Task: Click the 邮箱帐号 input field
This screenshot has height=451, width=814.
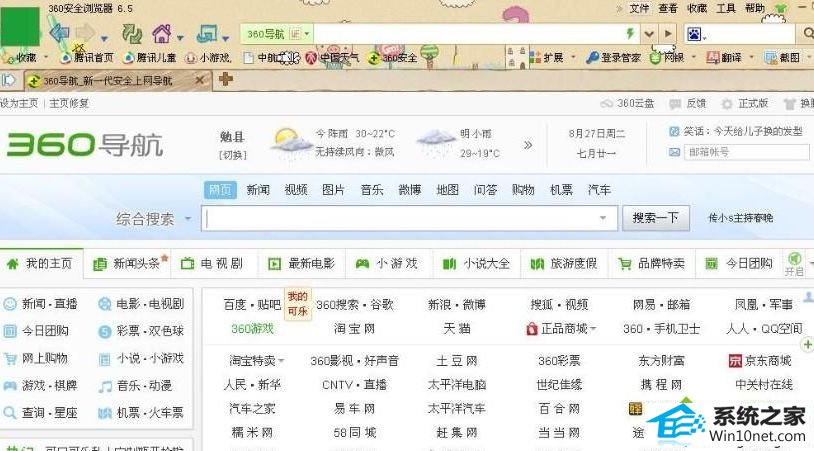Action: pos(747,152)
